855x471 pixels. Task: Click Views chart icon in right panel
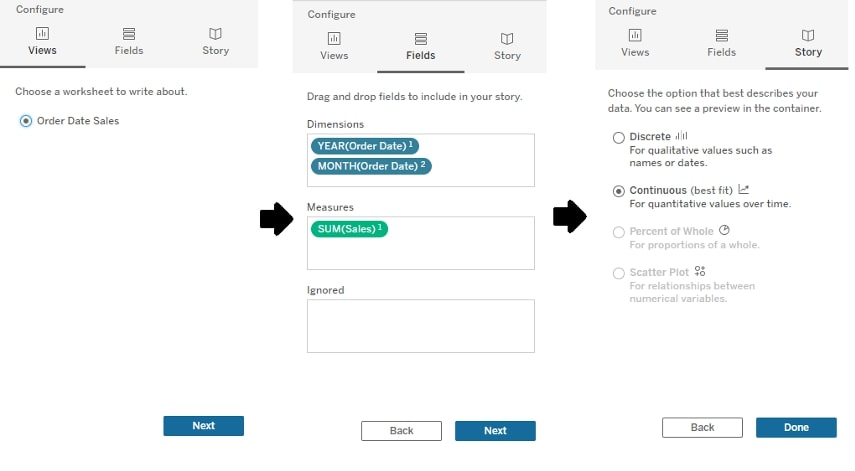coord(635,35)
